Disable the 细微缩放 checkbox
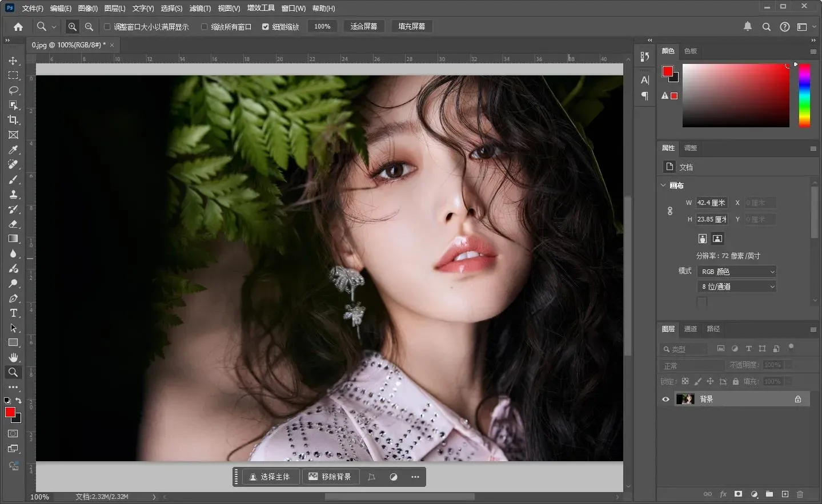 coord(266,27)
